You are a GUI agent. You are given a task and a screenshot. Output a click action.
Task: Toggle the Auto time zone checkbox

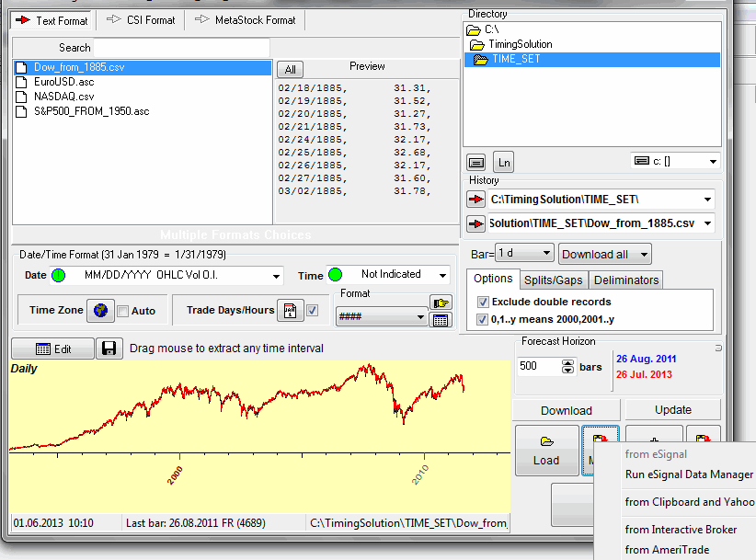point(123,311)
